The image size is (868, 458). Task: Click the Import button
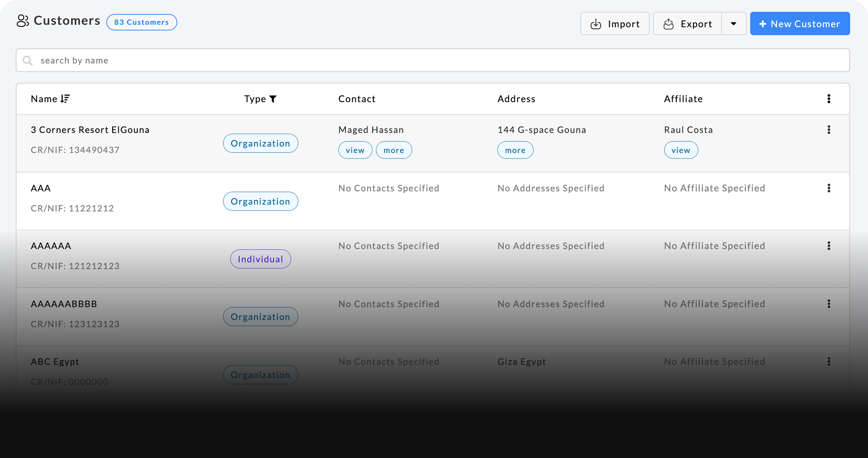(x=615, y=24)
